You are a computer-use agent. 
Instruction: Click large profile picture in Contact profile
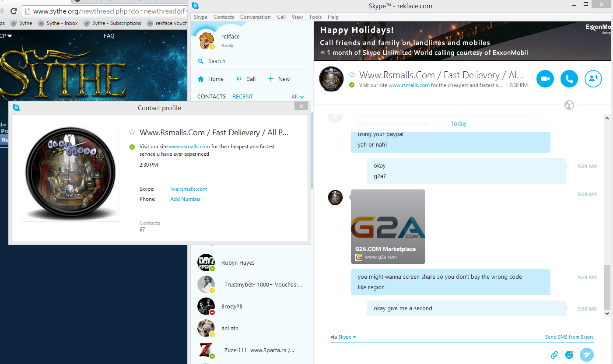70,173
